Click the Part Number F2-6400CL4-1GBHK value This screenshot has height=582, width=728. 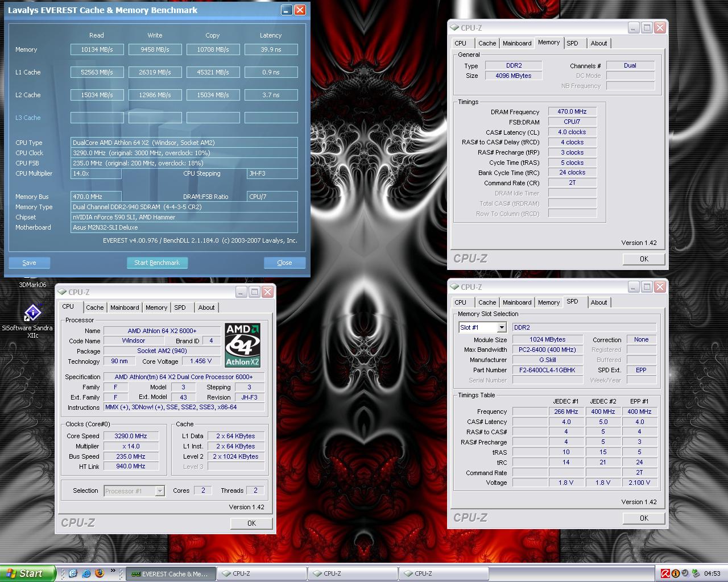(548, 370)
